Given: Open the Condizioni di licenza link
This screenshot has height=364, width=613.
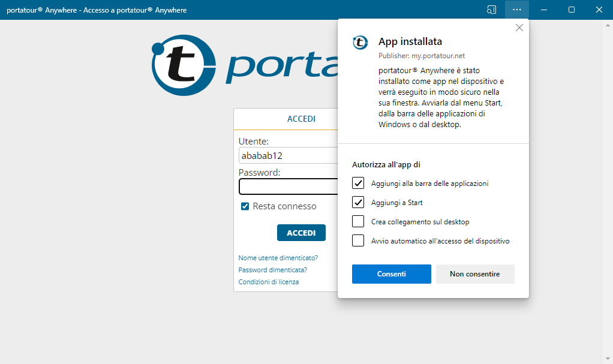Looking at the screenshot, I should [x=269, y=282].
